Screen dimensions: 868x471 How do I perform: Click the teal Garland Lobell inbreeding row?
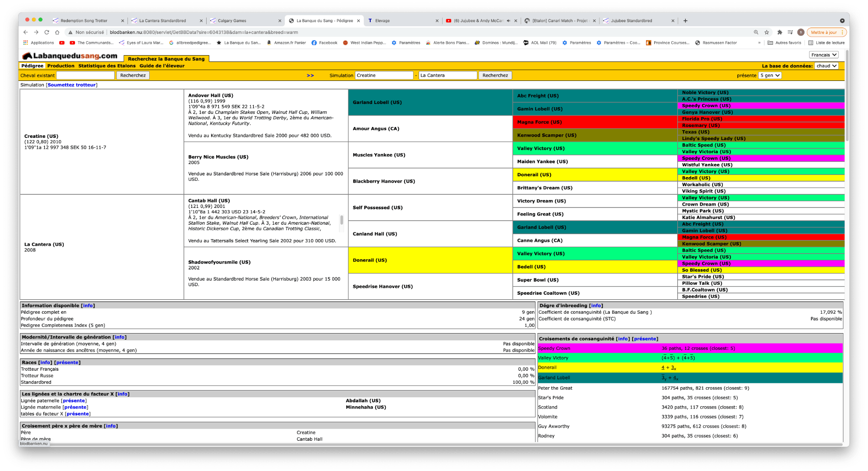pyautogui.click(x=690, y=378)
